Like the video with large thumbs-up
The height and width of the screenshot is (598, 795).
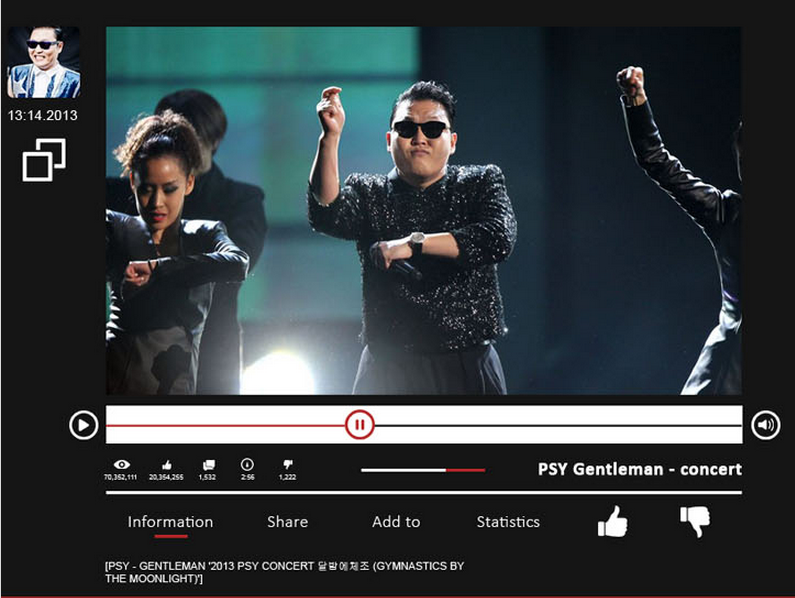pyautogui.click(x=612, y=521)
